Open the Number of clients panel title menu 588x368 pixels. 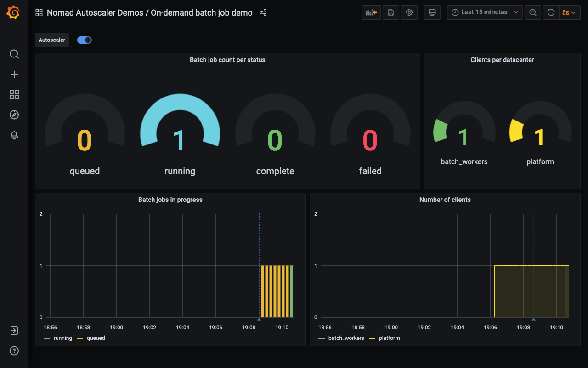(x=445, y=200)
